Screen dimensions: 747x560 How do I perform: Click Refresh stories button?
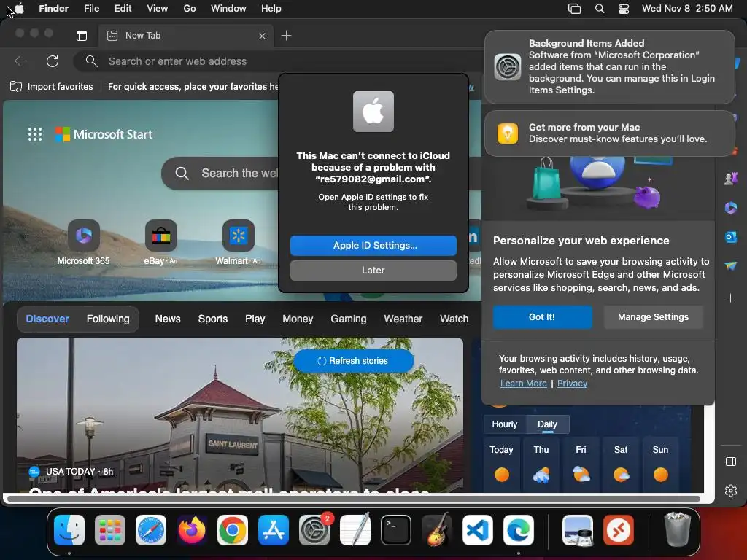[x=353, y=361]
